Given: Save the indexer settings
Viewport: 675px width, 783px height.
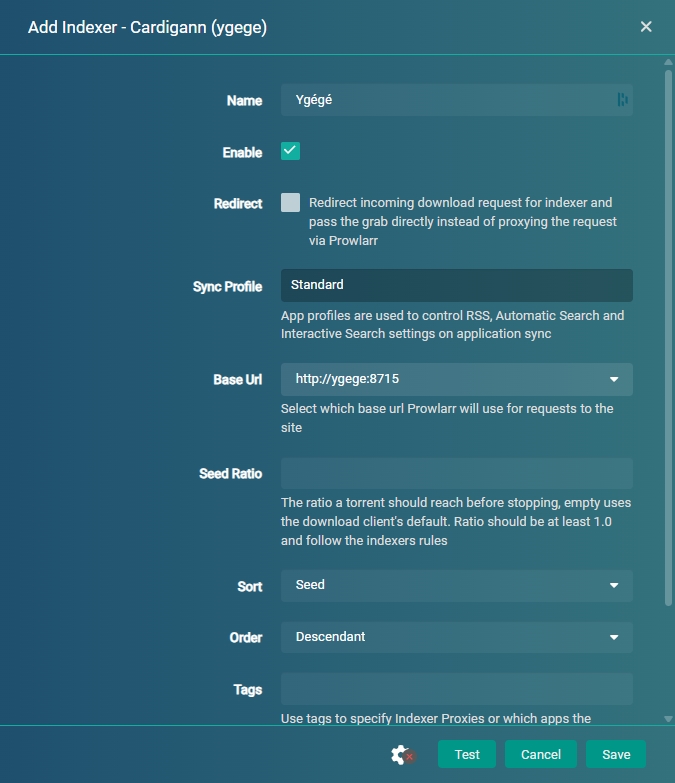Looking at the screenshot, I should pos(616,754).
